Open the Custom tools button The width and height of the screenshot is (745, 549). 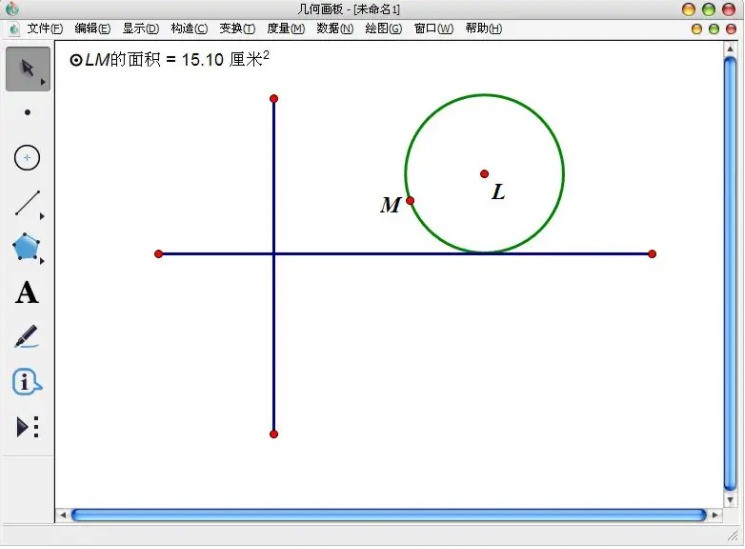27,427
